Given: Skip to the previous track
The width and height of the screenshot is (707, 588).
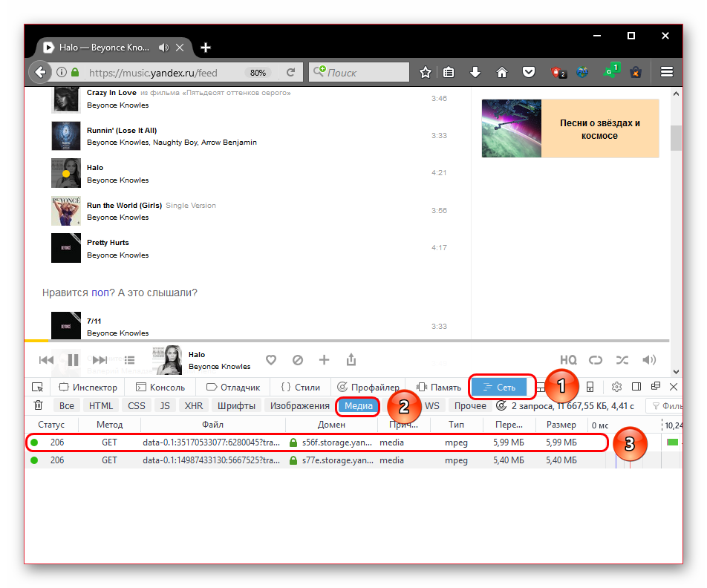Looking at the screenshot, I should point(47,360).
